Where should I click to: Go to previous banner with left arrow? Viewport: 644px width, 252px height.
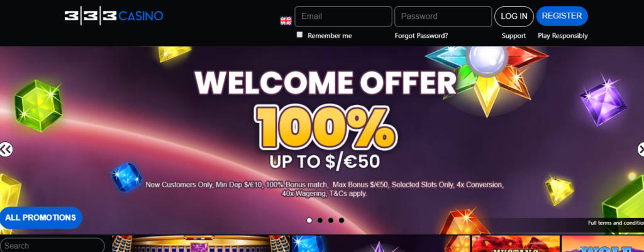point(6,150)
